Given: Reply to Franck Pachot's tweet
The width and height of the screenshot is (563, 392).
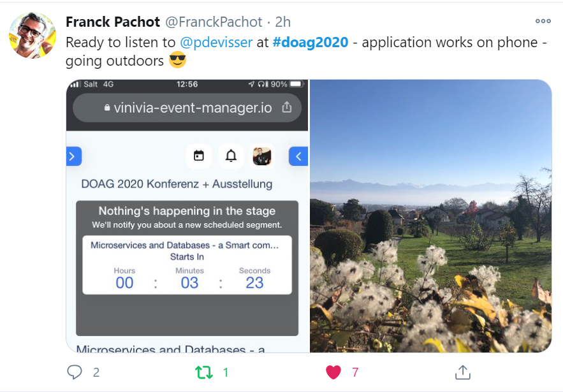Looking at the screenshot, I should pos(75,372).
